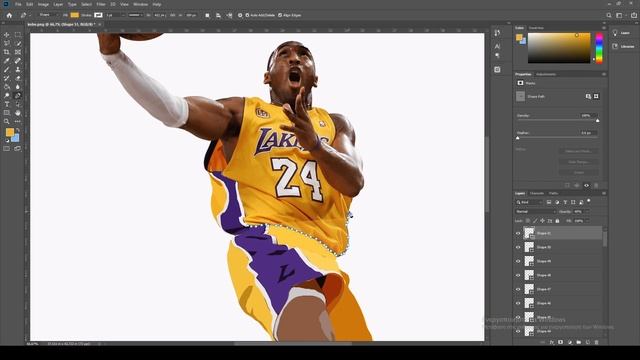The width and height of the screenshot is (640, 360).
Task: Click the delete layer trash icon
Action: click(596, 342)
